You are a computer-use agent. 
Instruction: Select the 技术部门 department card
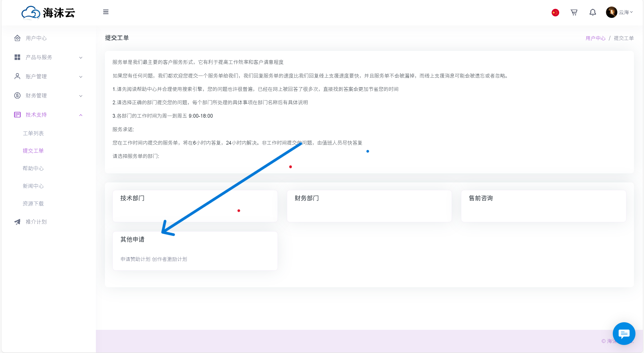point(195,206)
